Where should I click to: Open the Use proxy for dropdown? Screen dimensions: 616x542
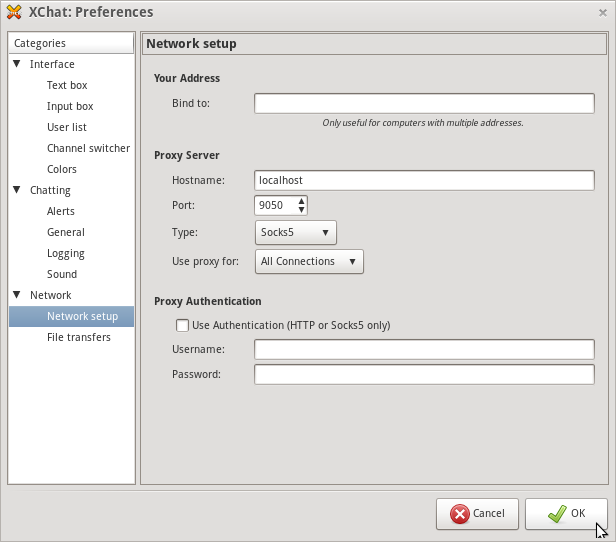coord(309,261)
